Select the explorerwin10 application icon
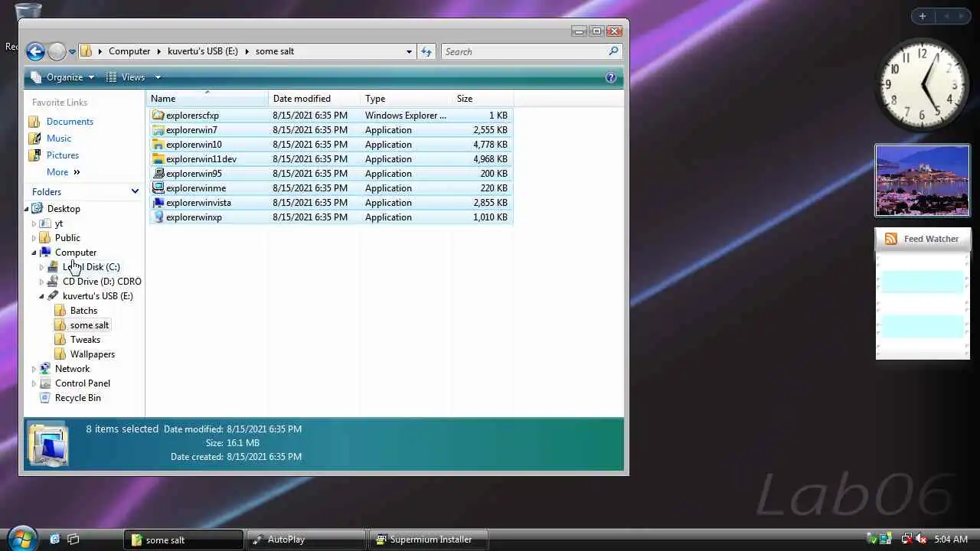This screenshot has height=551, width=980. pos(158,145)
